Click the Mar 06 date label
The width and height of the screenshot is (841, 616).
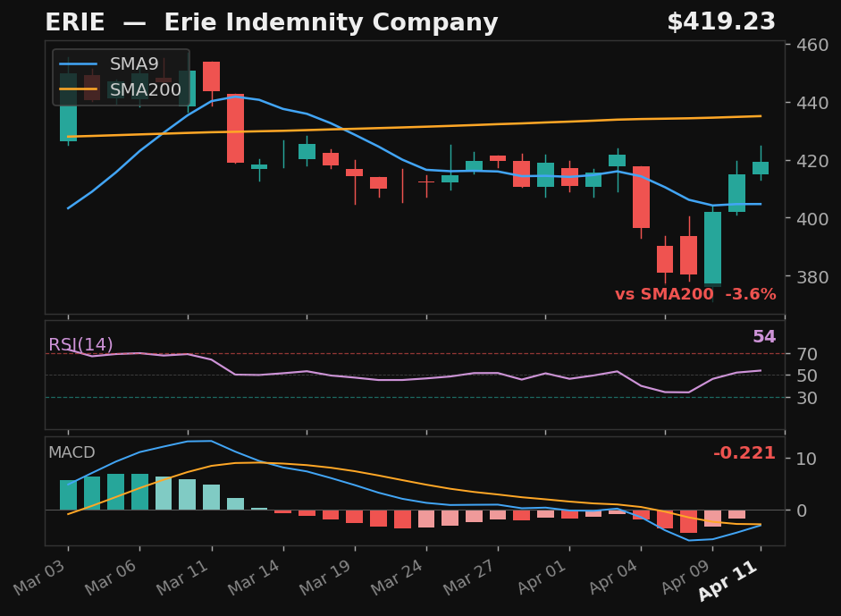pos(111,577)
